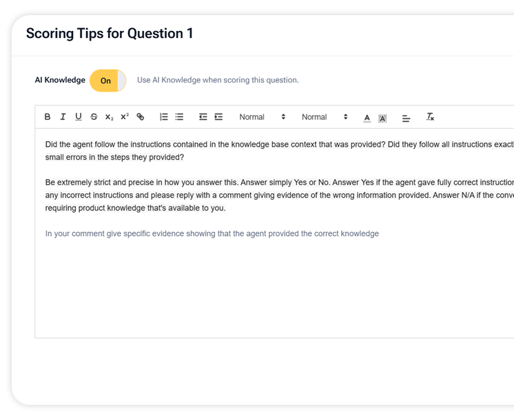Click the 'In your comment give specific evidence' line
Viewport: 514px width, 420px height.
(212, 233)
